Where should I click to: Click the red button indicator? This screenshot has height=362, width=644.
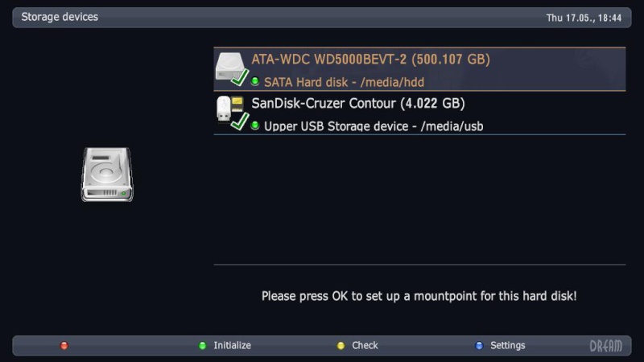64,346
